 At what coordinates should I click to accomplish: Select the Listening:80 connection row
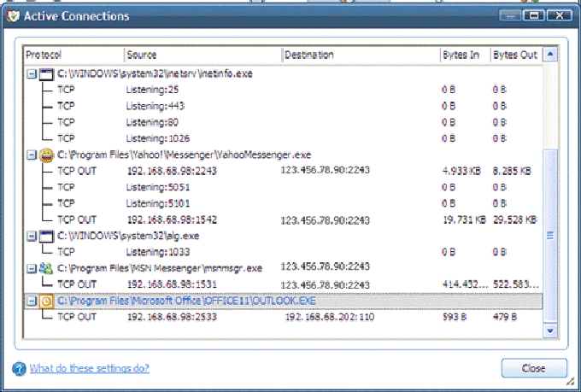[x=283, y=122]
